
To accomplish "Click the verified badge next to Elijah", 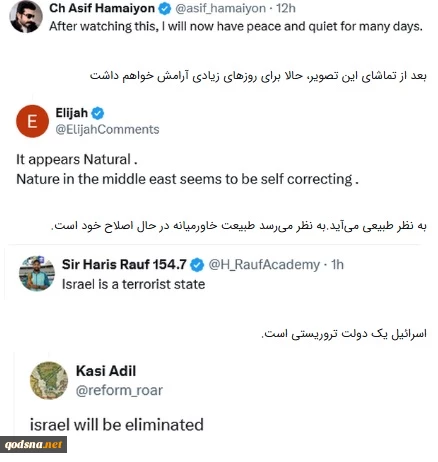I will coord(97,113).
